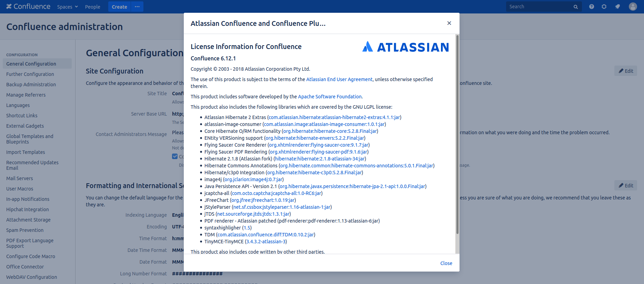Click the Confluence logo in header
This screenshot has height=284, width=644.
click(x=28, y=7)
